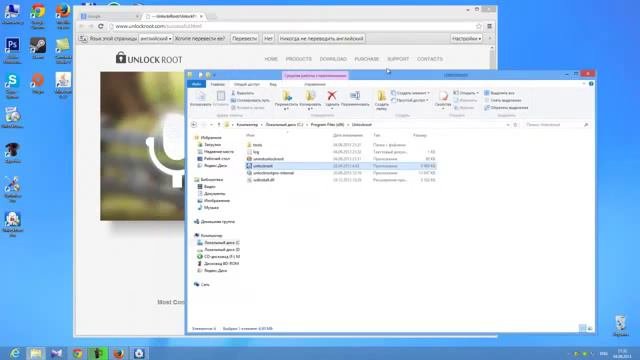
Task: Click the New folder icon in ribbon
Action: pyautogui.click(x=381, y=96)
